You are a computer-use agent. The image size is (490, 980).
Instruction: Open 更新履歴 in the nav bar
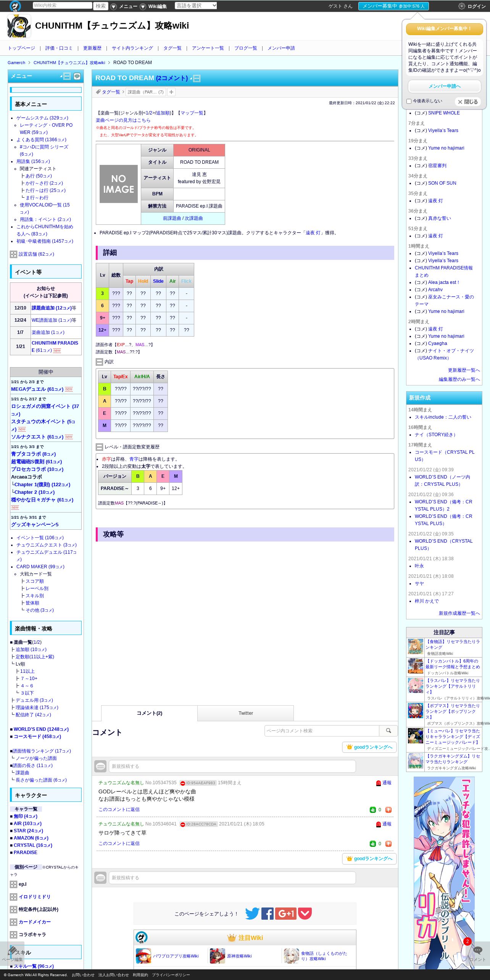click(92, 48)
